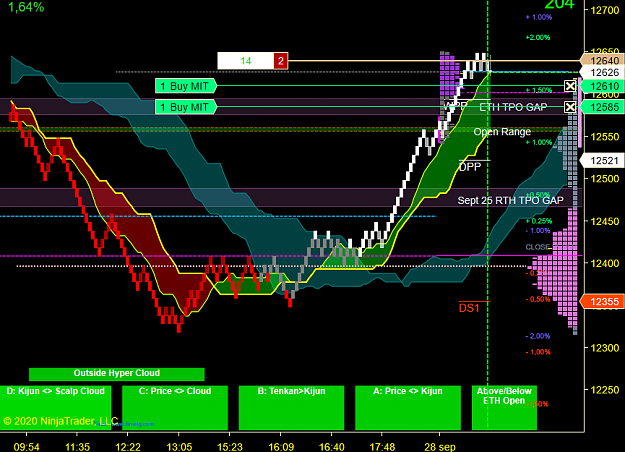Click the 12300 price axis label

[x=605, y=348]
